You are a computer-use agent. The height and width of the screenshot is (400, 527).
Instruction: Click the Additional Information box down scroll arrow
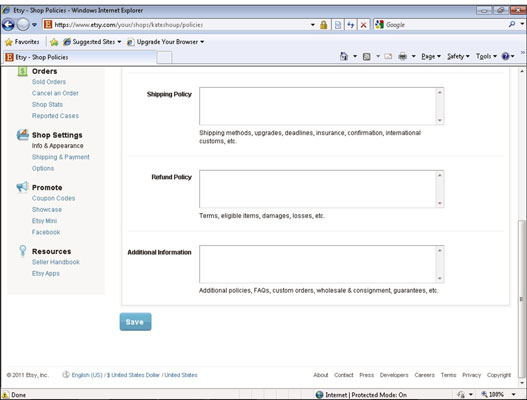coord(440,278)
